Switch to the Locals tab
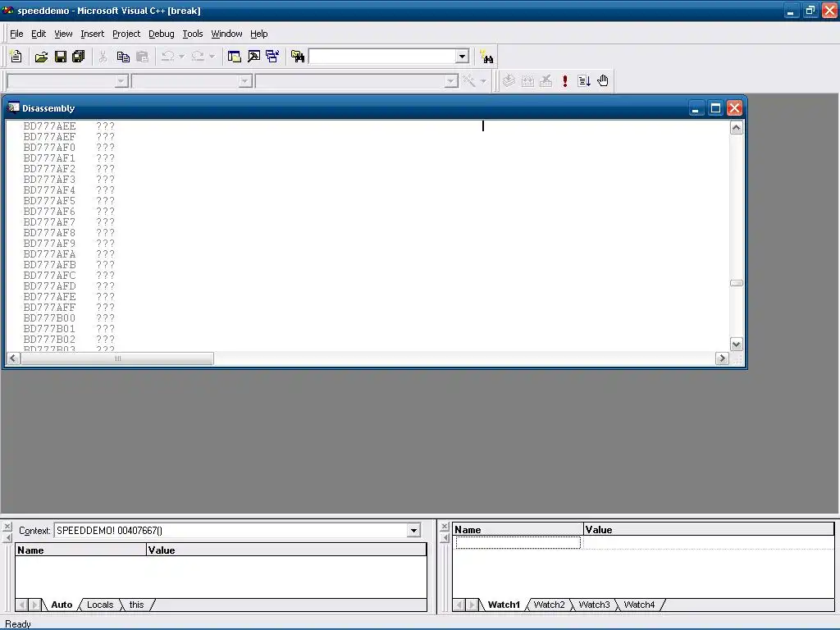Screen dimensions: 840x630 pyautogui.click(x=100, y=605)
